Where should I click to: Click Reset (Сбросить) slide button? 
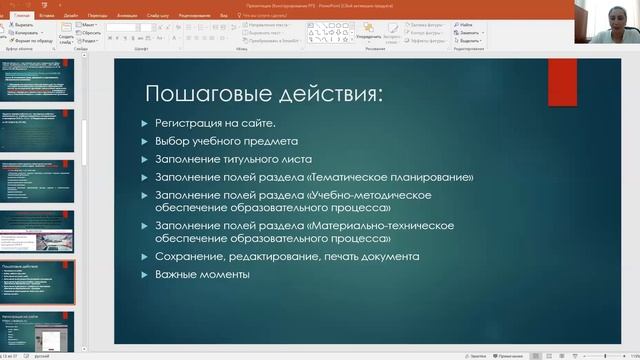coord(89,33)
